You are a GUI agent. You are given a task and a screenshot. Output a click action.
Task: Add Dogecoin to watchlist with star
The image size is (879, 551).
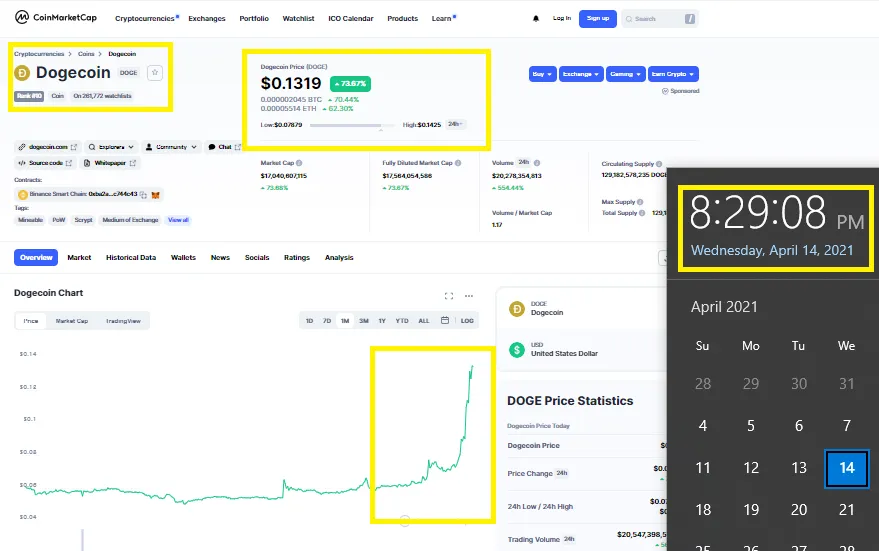(155, 72)
